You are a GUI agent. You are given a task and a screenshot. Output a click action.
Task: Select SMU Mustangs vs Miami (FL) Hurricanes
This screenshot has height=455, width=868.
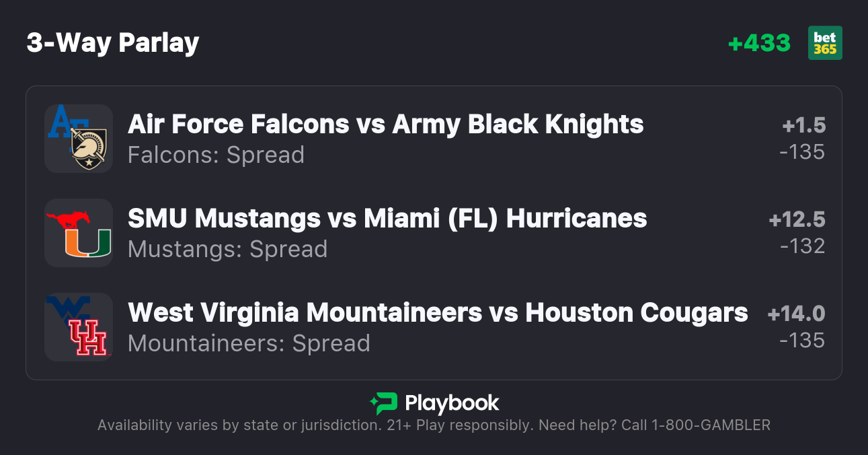(x=387, y=219)
